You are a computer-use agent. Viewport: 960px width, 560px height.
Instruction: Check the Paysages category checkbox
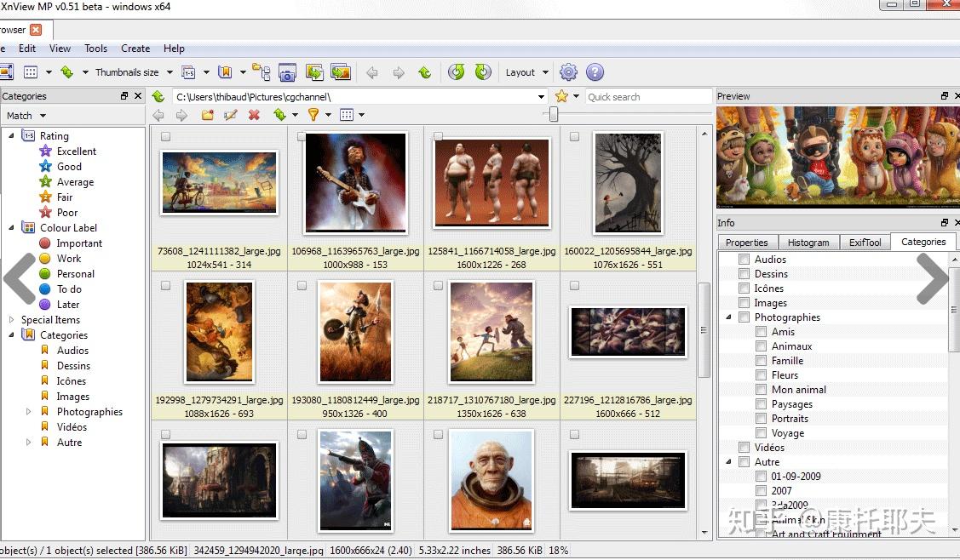pos(762,404)
